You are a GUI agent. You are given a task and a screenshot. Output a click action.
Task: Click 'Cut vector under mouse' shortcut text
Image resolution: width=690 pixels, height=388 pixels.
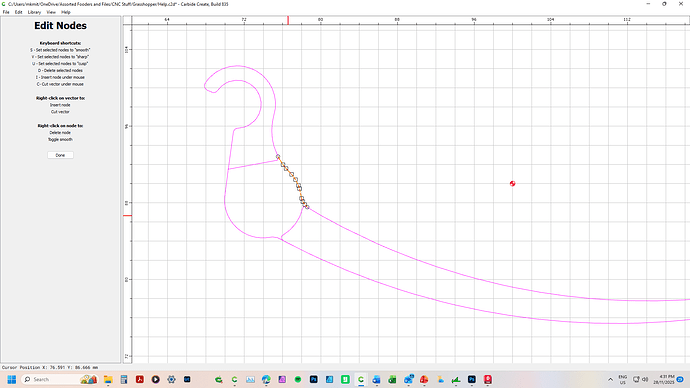60,84
